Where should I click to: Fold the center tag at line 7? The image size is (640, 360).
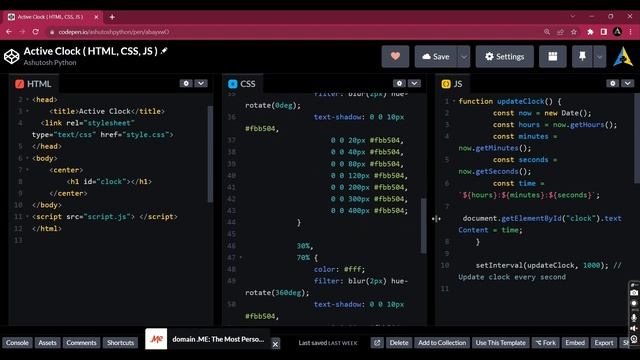pyautogui.click(x=27, y=170)
